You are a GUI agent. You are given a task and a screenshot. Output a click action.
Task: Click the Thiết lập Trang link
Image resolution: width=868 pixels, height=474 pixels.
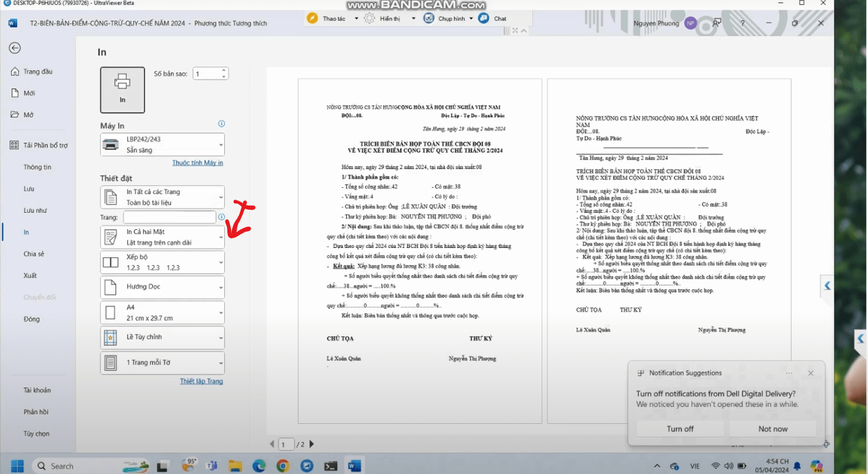[201, 381]
